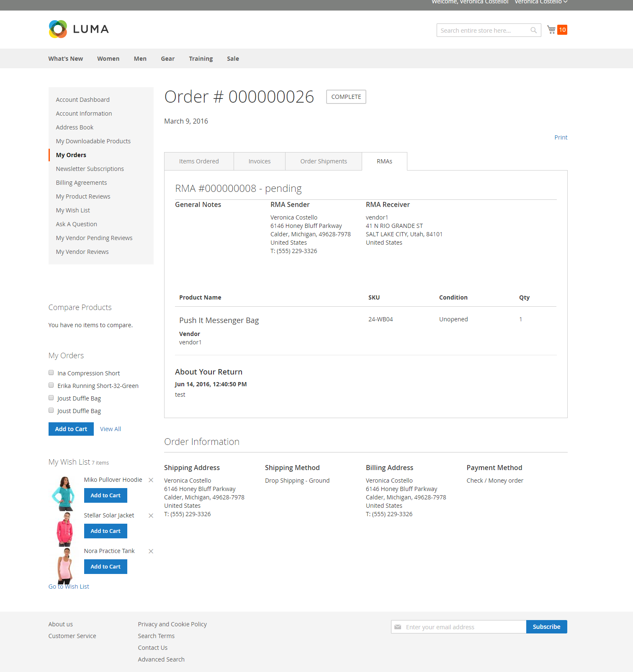Remove Miko Pullover Hoodie from wish list
This screenshot has height=672, width=633.
point(151,480)
